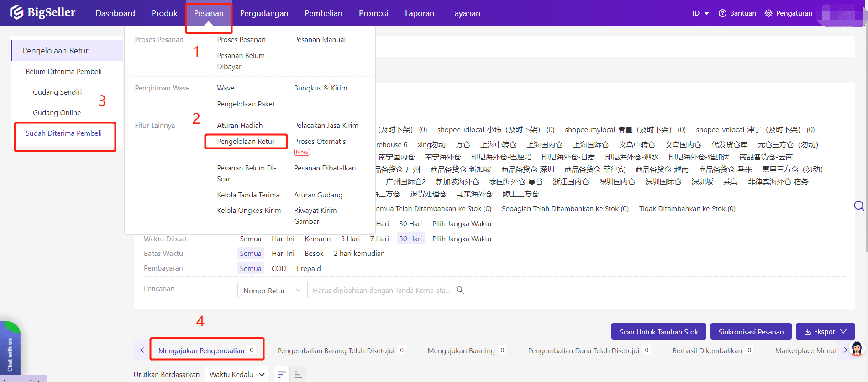868x382 pixels.
Task: Select Gudang Sendiri in sidebar
Action: [x=58, y=92]
